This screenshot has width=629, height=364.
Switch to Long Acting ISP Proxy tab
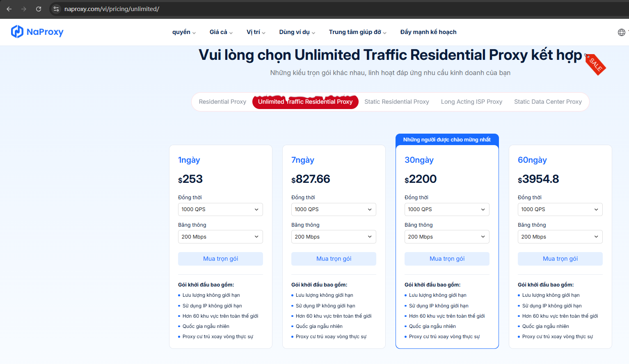click(x=471, y=102)
